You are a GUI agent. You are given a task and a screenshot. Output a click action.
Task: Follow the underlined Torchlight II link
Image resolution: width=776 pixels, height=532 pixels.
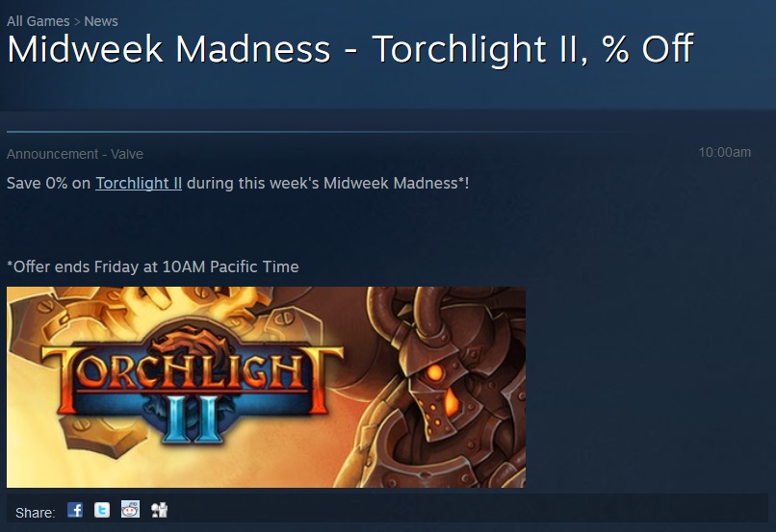(x=139, y=184)
